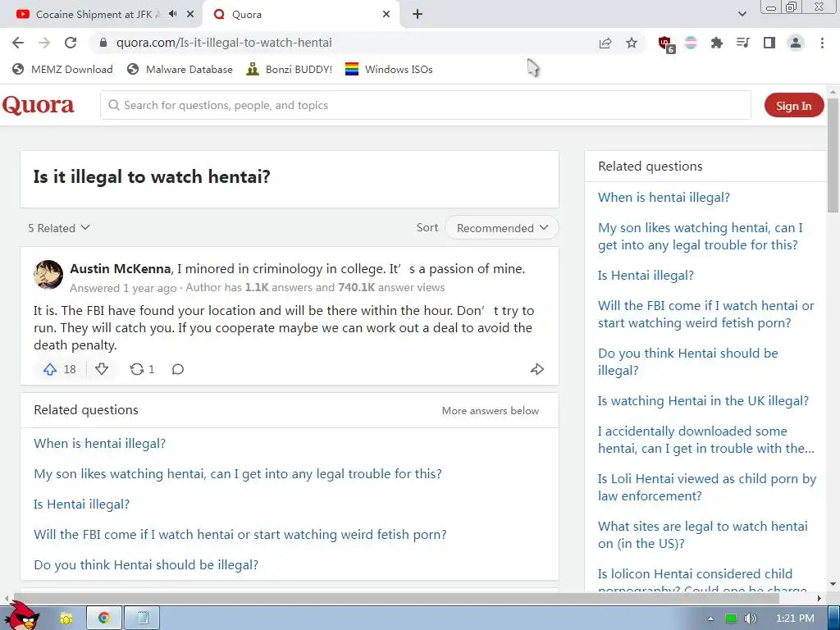The height and width of the screenshot is (630, 840).
Task: Open 'I accidentally downloaded some hentai' question
Action: (706, 440)
